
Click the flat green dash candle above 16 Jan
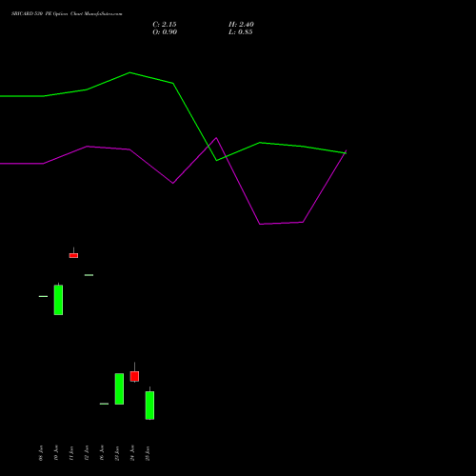104,404
